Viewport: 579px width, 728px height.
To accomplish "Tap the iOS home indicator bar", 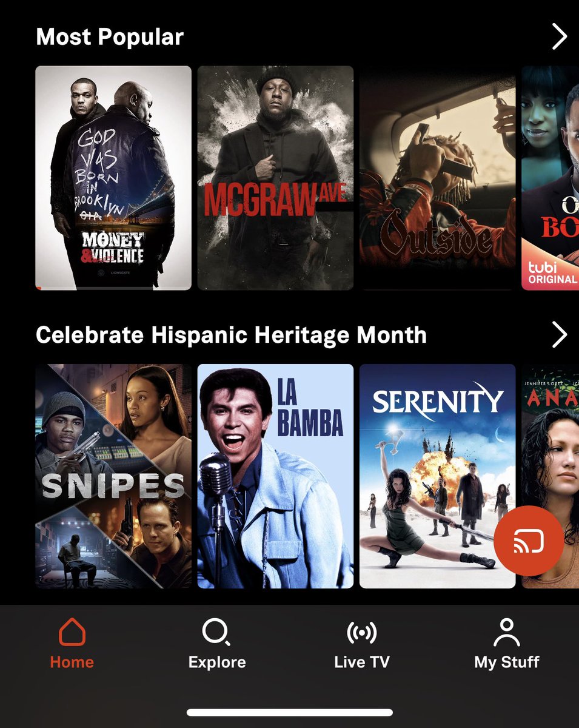I will 290,712.
